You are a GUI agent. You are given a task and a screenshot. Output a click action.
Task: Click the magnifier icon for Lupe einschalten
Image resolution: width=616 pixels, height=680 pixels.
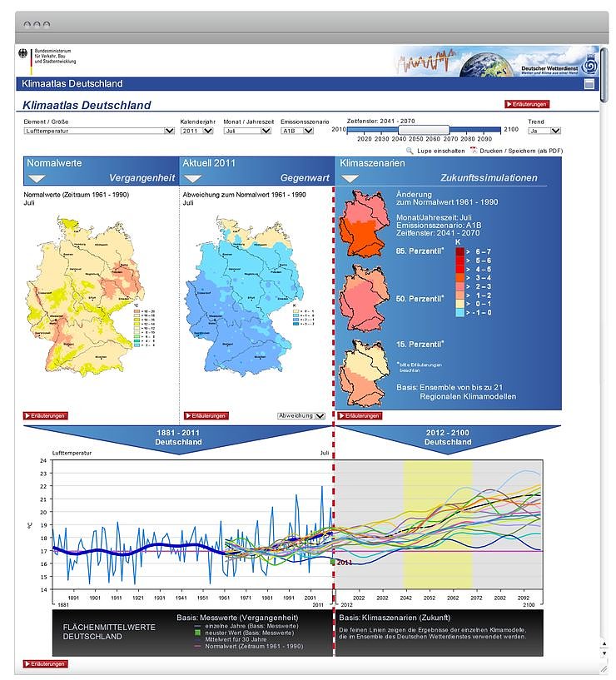point(410,151)
